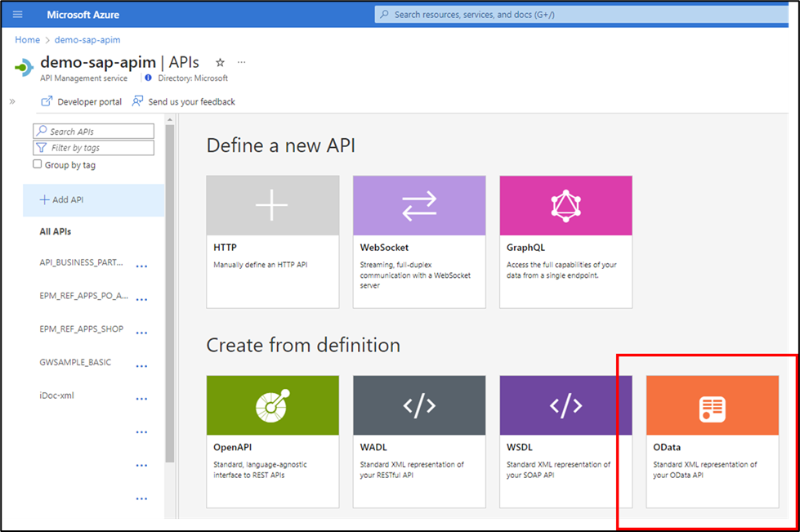This screenshot has height=532, width=800.
Task: Click the HTTP card title
Action: [225, 248]
